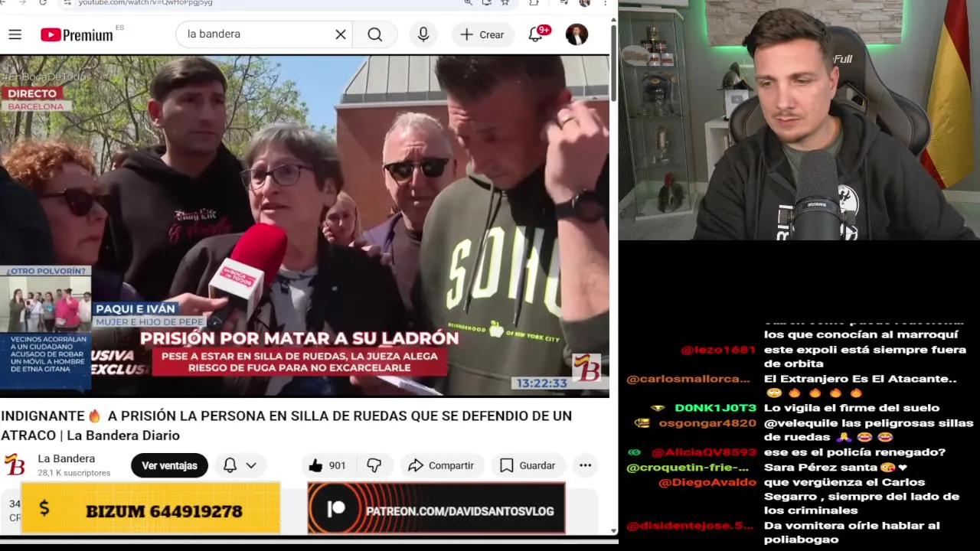Click chat username @DiegoAvaldo
Image resolution: width=980 pixels, height=551 pixels.
tap(707, 482)
